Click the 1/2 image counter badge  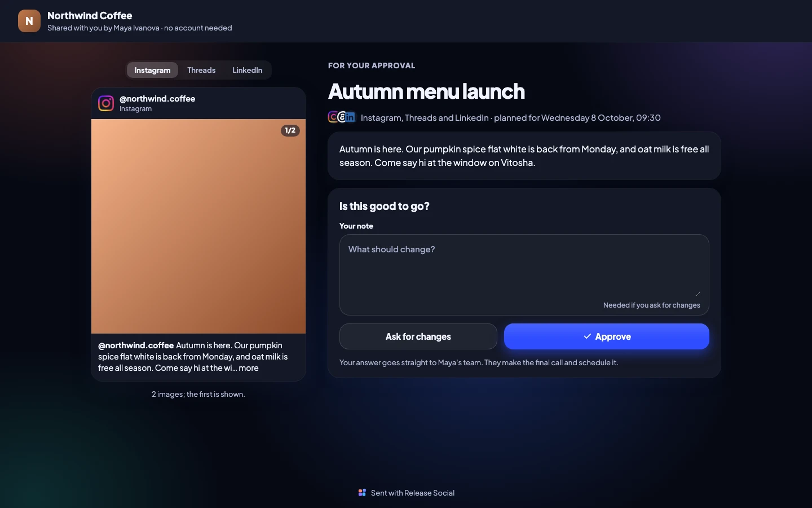290,130
